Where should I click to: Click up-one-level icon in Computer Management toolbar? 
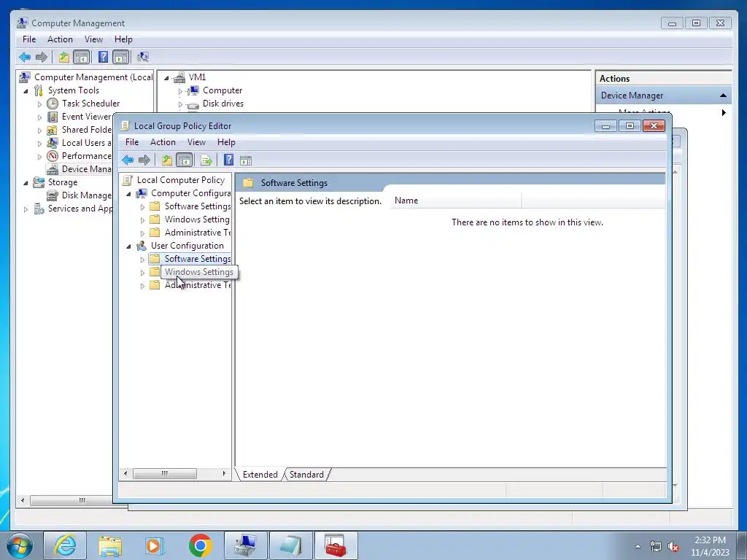[64, 58]
